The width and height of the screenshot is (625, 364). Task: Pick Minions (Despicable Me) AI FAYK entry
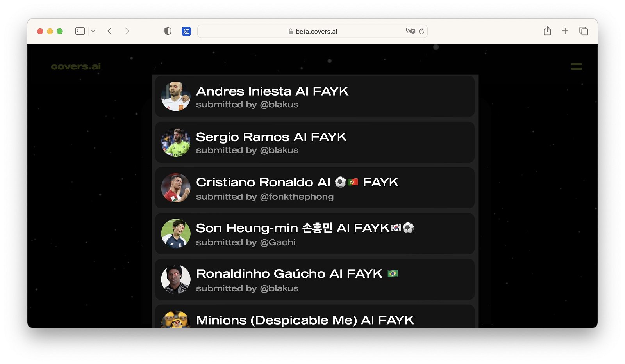coord(315,316)
